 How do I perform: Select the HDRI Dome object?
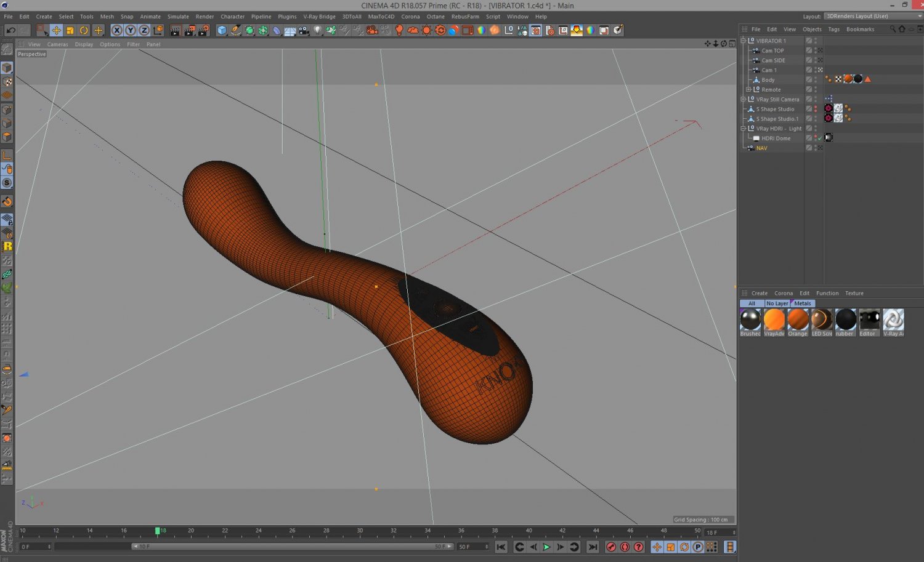tap(776, 138)
